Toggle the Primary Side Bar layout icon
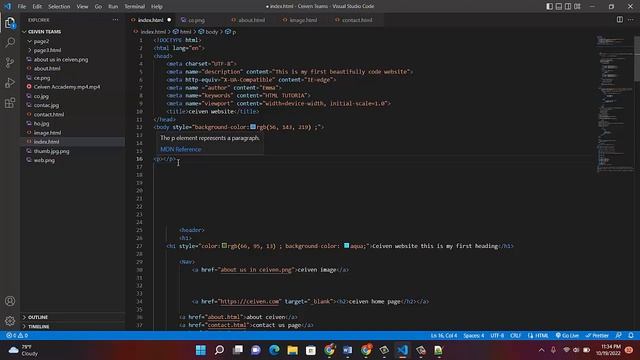The image size is (640, 360). 549,6
